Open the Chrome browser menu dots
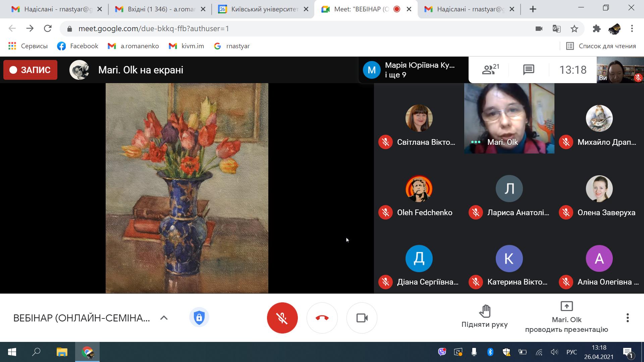644x362 pixels. point(632,29)
